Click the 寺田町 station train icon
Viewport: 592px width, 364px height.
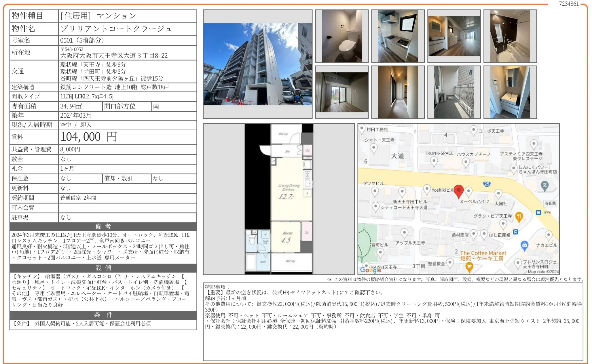pyautogui.click(x=538, y=212)
